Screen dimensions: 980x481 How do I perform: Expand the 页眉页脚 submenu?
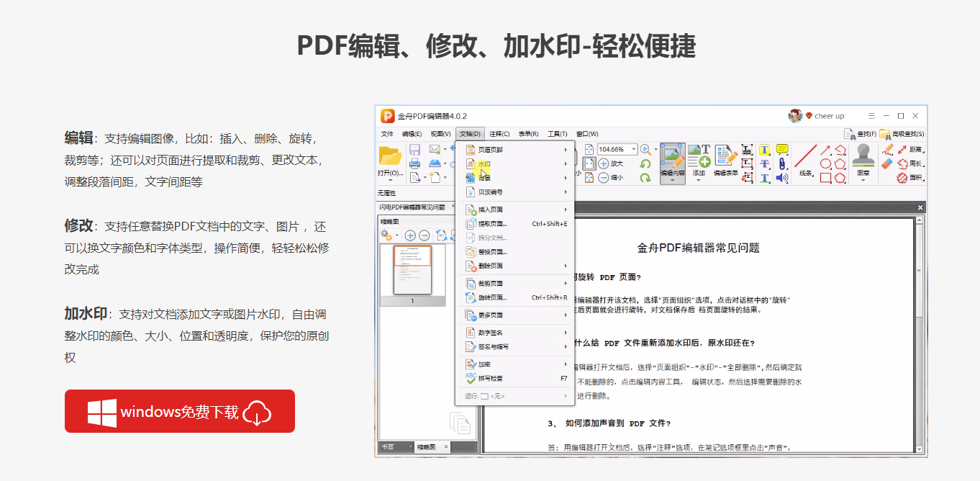coord(515,150)
